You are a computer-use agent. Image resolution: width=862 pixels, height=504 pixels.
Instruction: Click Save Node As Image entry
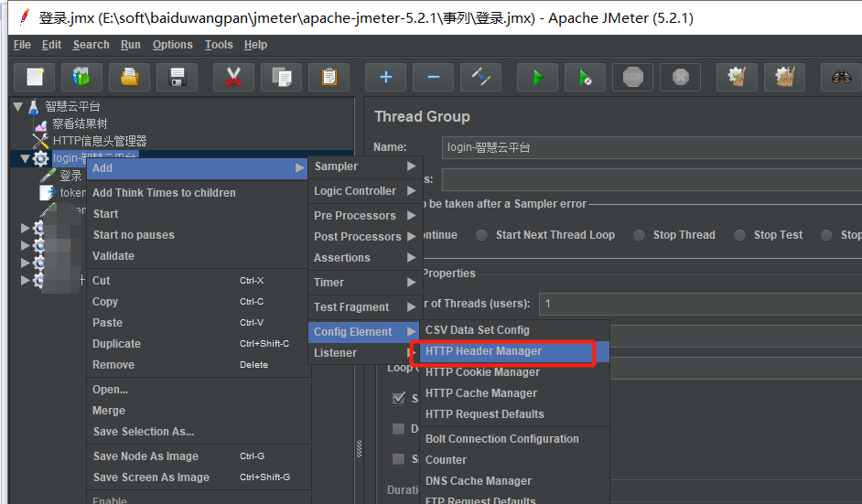tap(198, 456)
